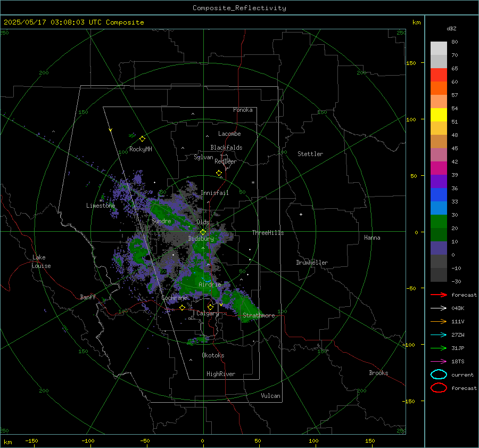Click the 100 value on right axis
The height and width of the screenshot is (448, 479).
coord(411,119)
